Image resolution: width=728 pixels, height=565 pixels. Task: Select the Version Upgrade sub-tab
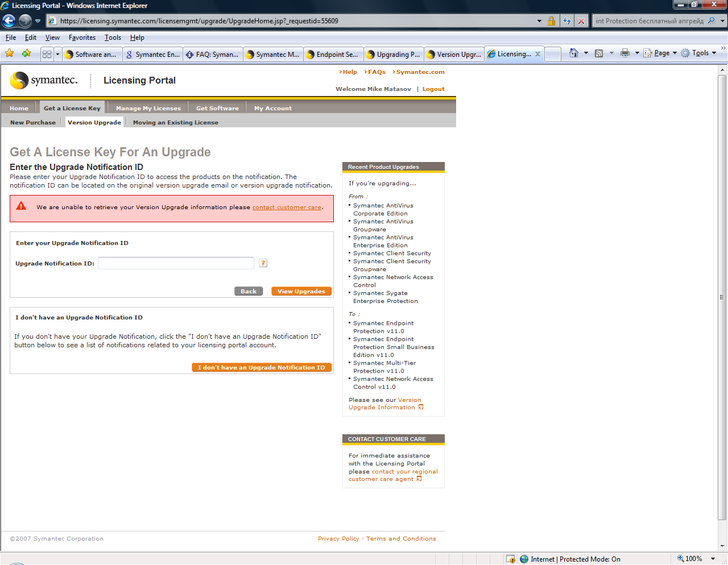(x=94, y=122)
